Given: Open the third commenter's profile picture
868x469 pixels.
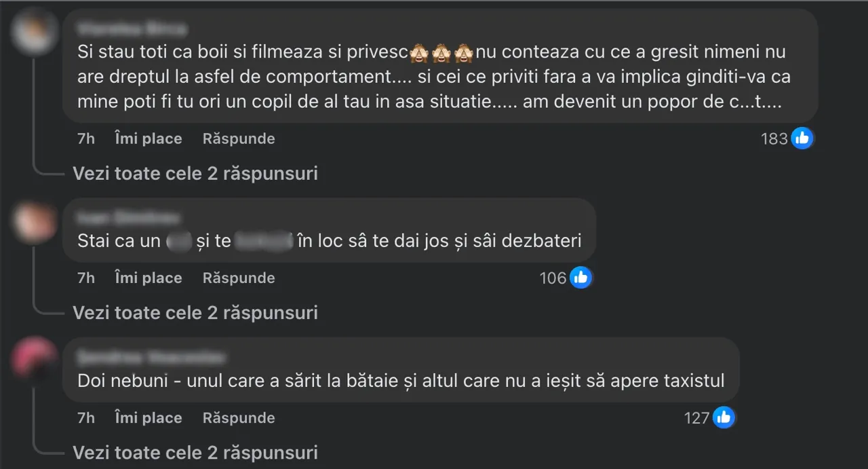Looking at the screenshot, I should [x=35, y=360].
